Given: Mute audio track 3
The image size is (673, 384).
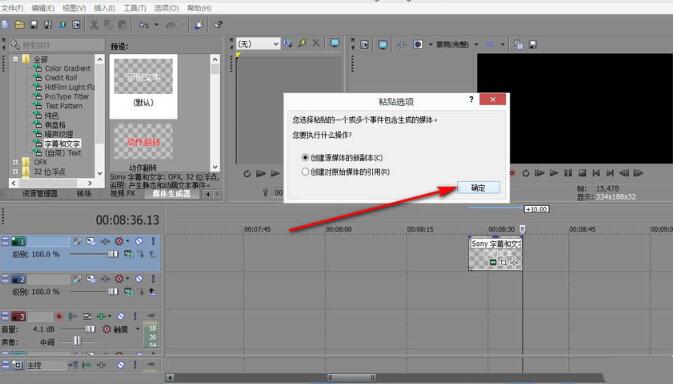Looking at the screenshot, I should tap(121, 317).
